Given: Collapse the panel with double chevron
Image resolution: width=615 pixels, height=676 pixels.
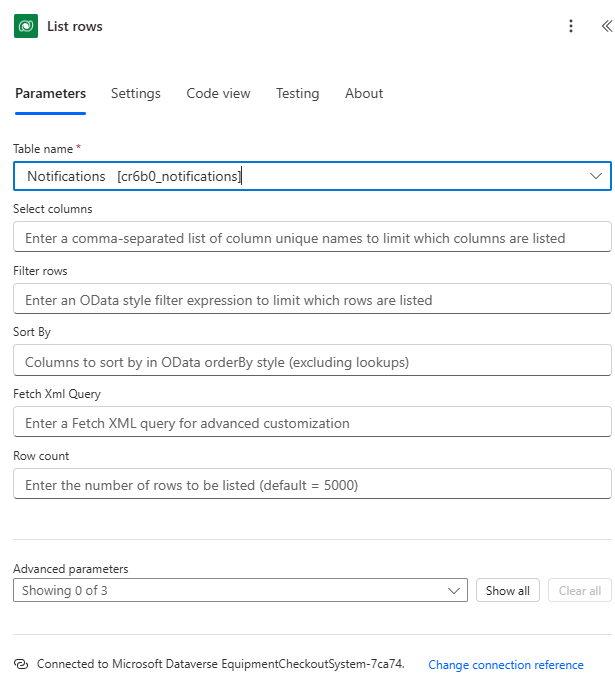Looking at the screenshot, I should [x=606, y=27].
